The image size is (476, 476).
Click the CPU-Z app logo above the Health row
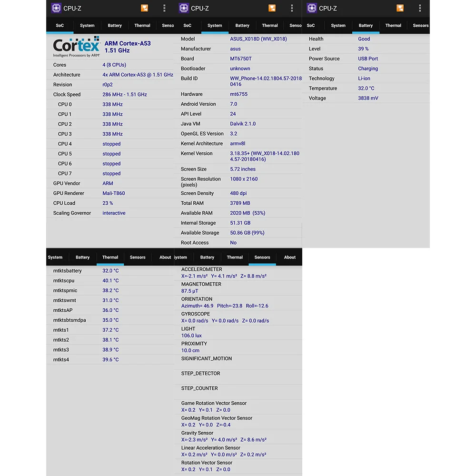pos(311,8)
